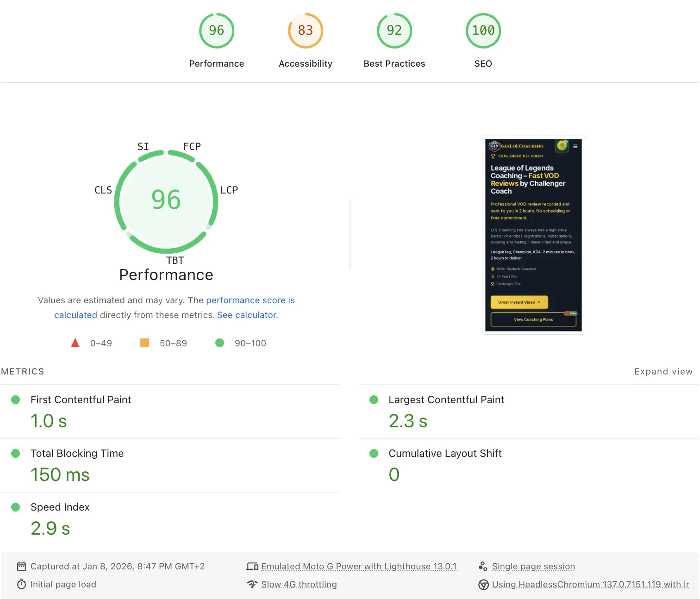
Task: Click the Performance score gauge showing 96
Action: coord(216,31)
